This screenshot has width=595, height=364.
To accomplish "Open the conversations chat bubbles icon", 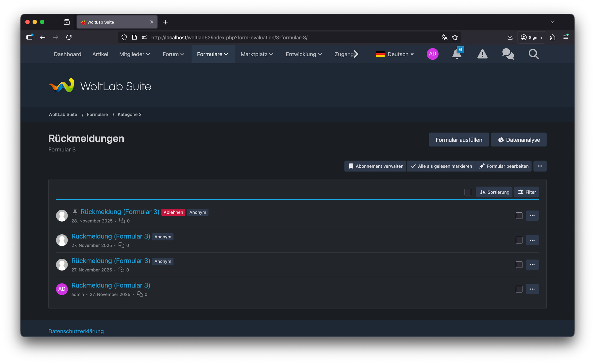I will click(508, 54).
